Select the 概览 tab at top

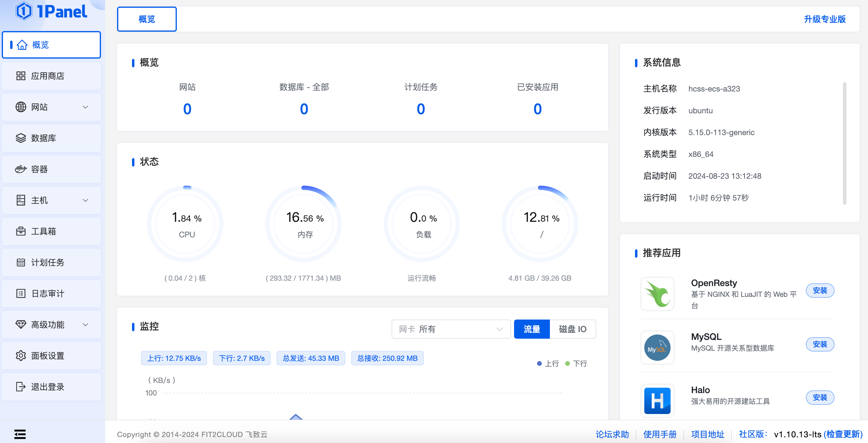click(x=147, y=19)
